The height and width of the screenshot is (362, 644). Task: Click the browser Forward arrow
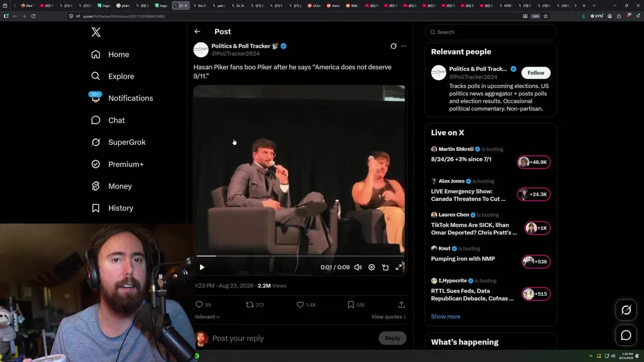tap(24, 16)
